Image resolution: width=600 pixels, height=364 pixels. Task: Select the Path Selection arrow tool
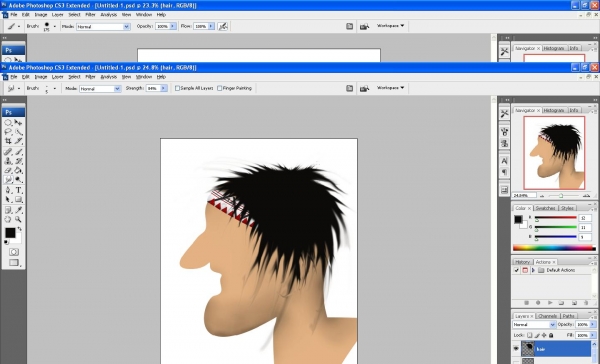click(x=8, y=199)
